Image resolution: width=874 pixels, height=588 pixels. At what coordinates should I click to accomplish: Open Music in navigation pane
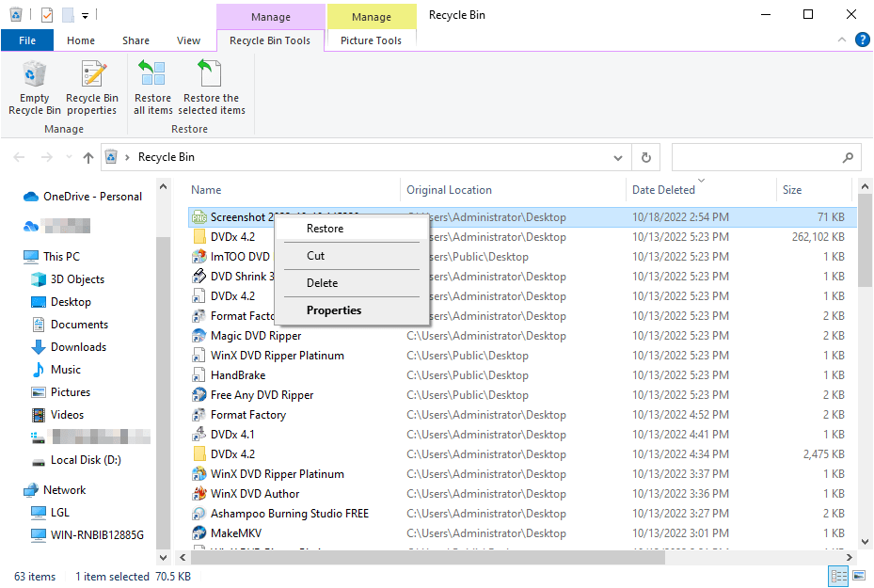coord(56,370)
